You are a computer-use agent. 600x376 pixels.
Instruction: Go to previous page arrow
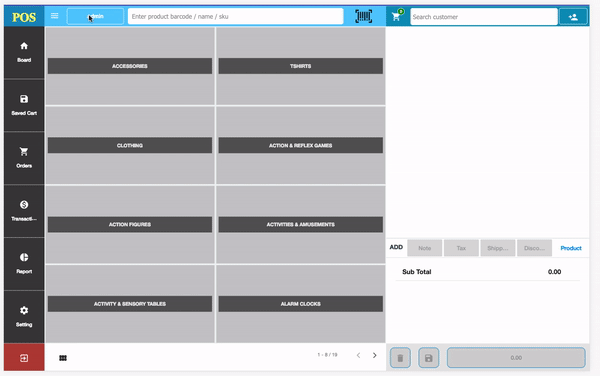359,355
